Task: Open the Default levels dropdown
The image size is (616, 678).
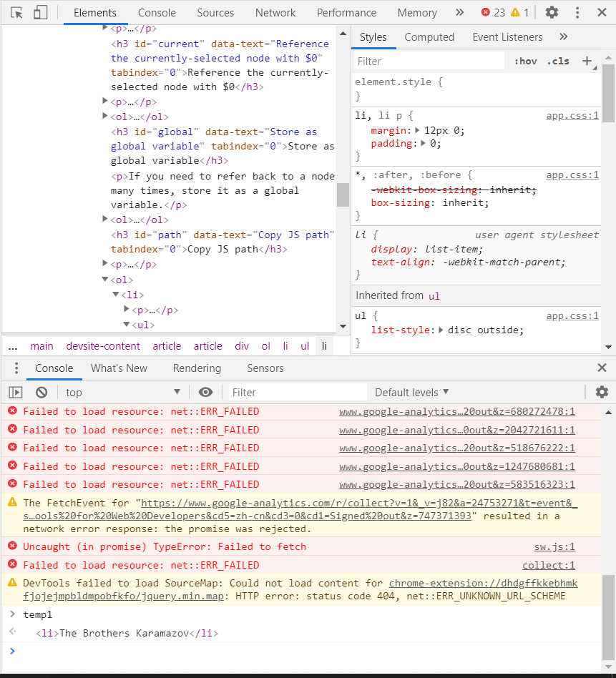Action: pyautogui.click(x=411, y=392)
